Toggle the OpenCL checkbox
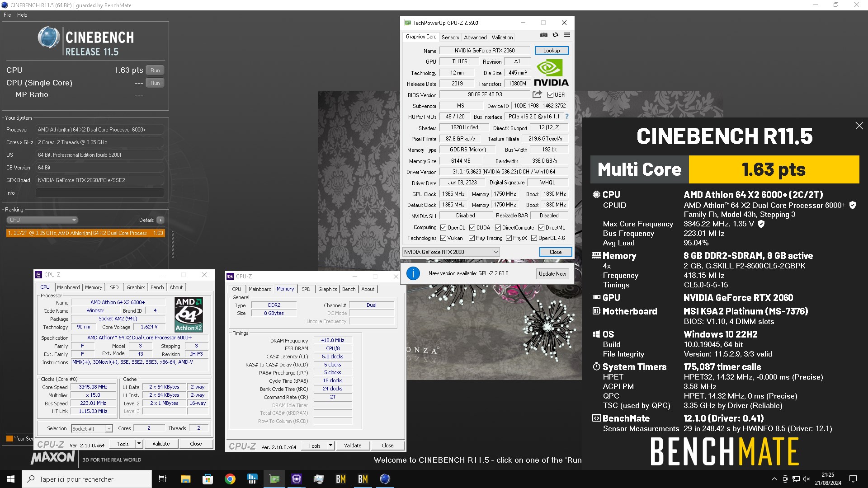Viewport: 868px width, 488px height. point(443,228)
